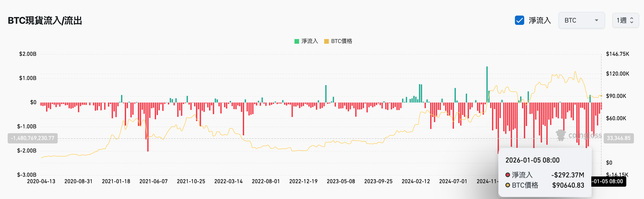Click the $120.00K right axis label
This screenshot has width=644, height=199.
pyautogui.click(x=618, y=74)
